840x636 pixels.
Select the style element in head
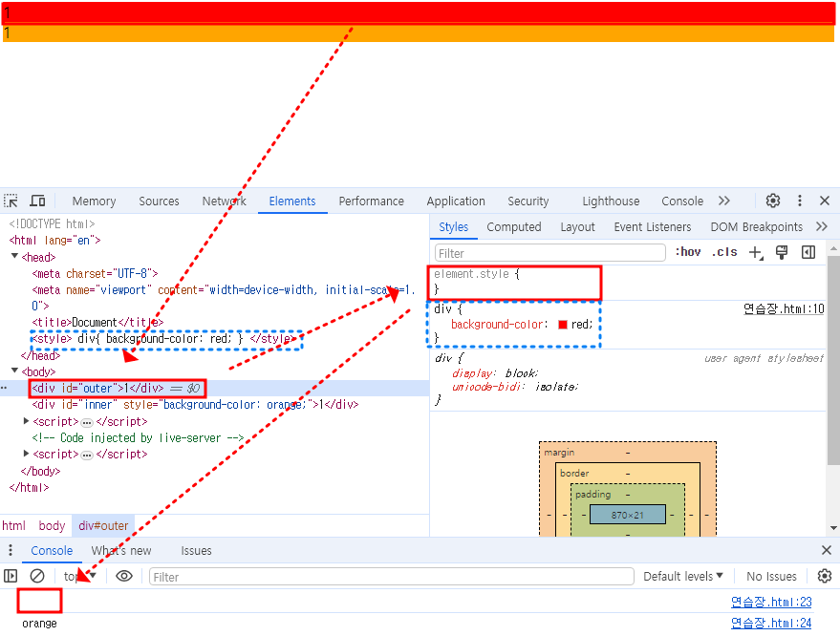162,338
